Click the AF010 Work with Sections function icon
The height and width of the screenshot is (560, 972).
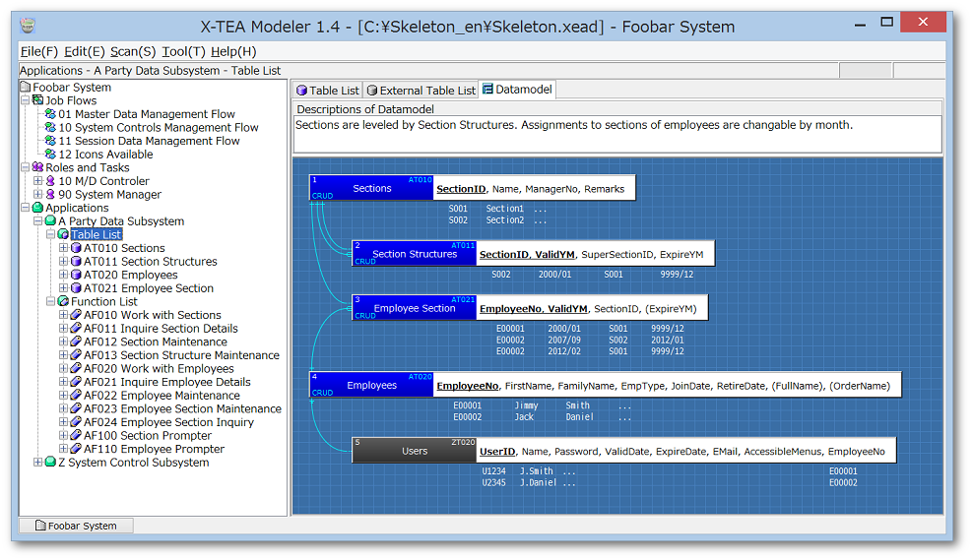(x=76, y=315)
